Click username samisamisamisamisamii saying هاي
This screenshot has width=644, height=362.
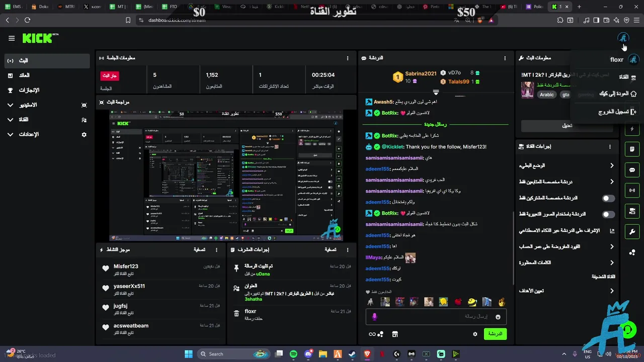tap(394, 158)
